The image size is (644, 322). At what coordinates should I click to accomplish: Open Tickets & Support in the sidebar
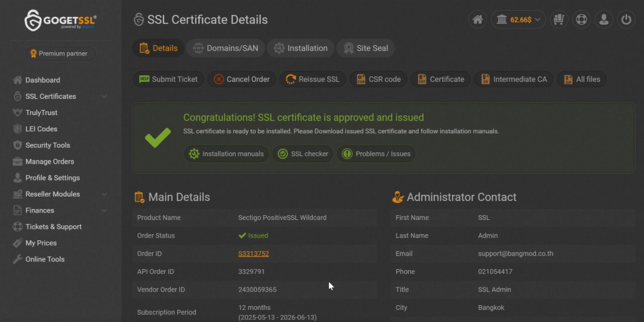[x=53, y=226]
